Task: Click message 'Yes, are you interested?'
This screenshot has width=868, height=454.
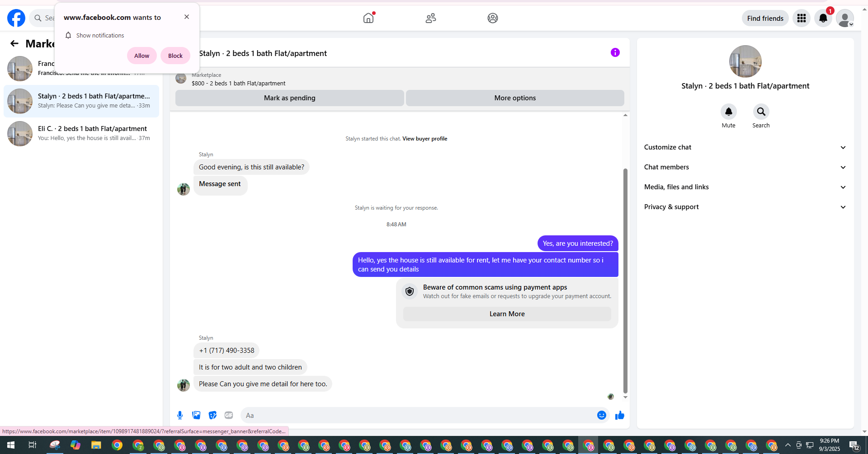Action: coord(578,243)
